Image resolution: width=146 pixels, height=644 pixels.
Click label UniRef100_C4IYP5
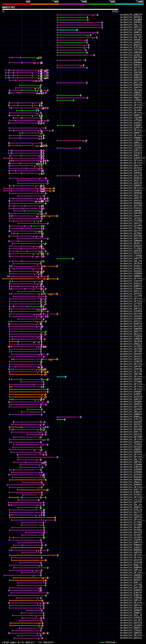[x=131, y=296]
